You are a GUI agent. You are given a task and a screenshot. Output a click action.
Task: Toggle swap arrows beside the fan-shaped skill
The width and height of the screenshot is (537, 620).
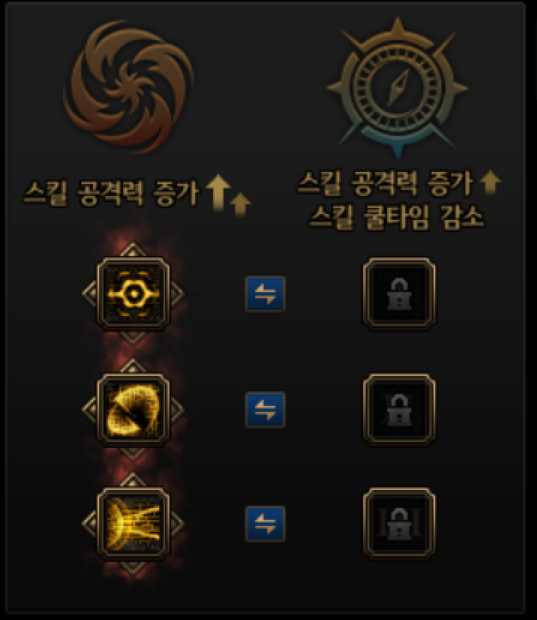point(265,410)
